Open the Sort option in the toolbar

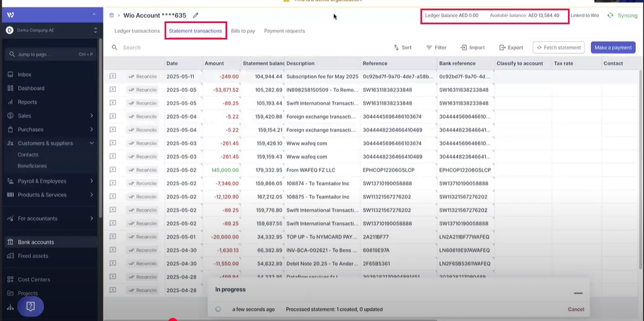tap(402, 48)
